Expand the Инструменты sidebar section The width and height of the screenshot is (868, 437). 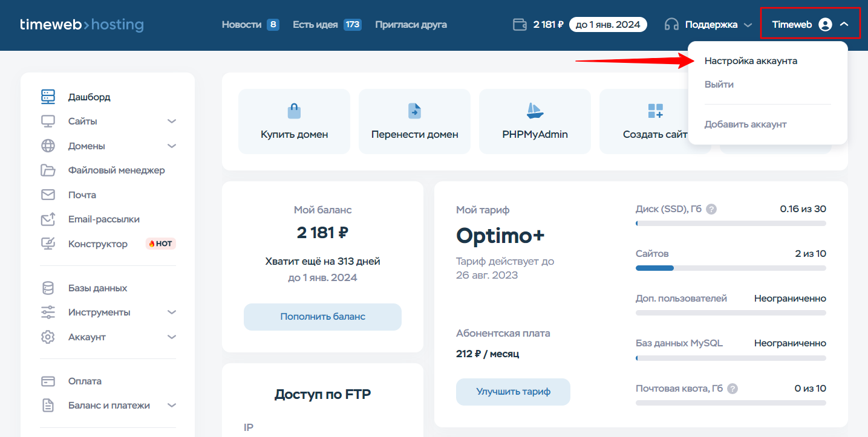tap(172, 312)
